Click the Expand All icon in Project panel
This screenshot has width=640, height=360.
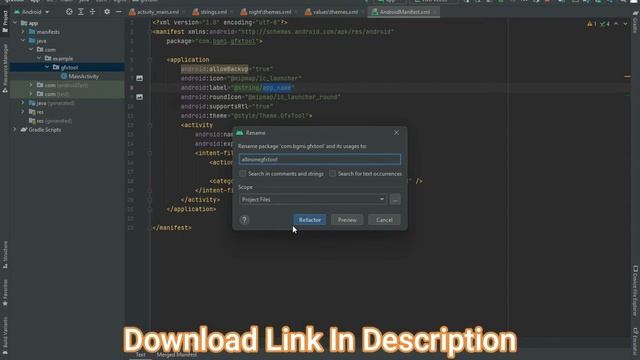coord(81,12)
